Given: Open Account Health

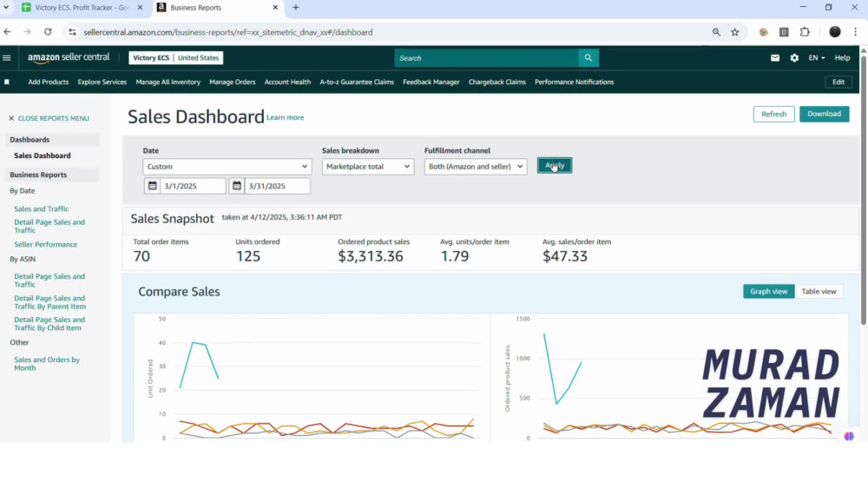Looking at the screenshot, I should (287, 82).
